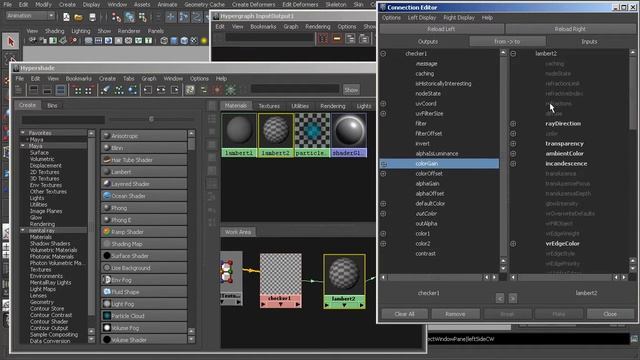Create a Lambert shader from the list
This screenshot has width=640, height=360.
144,172
